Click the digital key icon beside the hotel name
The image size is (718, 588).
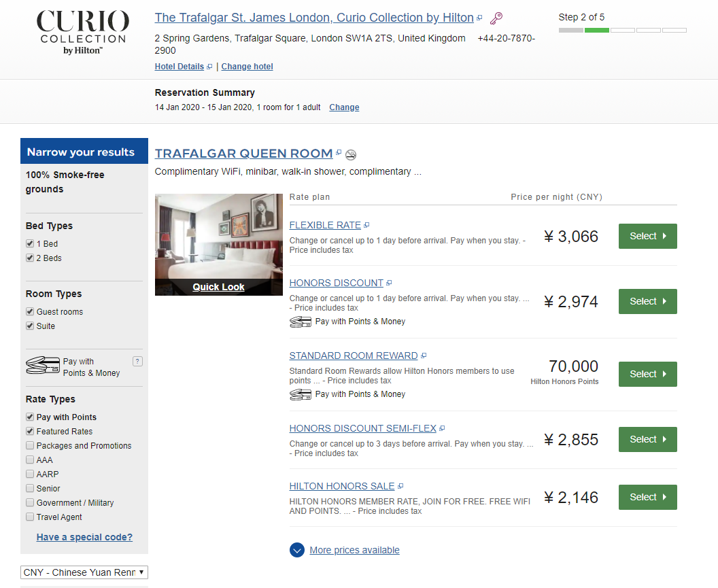[x=496, y=18]
